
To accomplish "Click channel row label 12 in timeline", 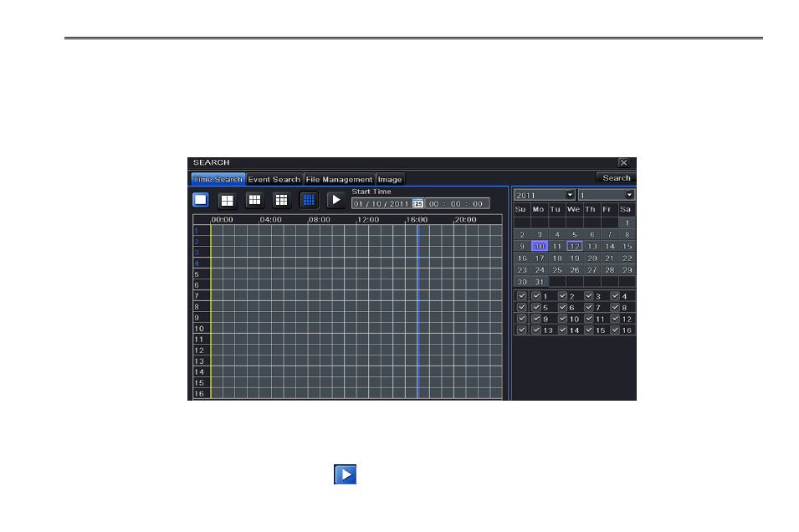I will click(199, 350).
